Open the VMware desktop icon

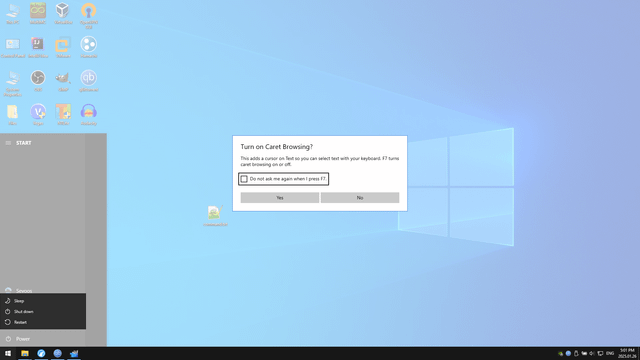coord(63,48)
